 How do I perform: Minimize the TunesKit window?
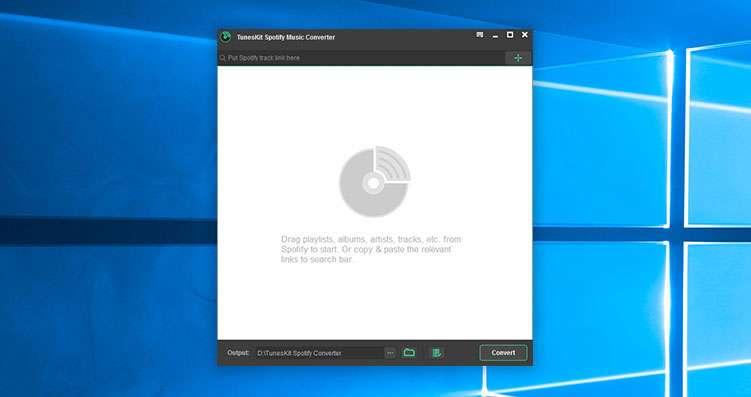[x=495, y=35]
